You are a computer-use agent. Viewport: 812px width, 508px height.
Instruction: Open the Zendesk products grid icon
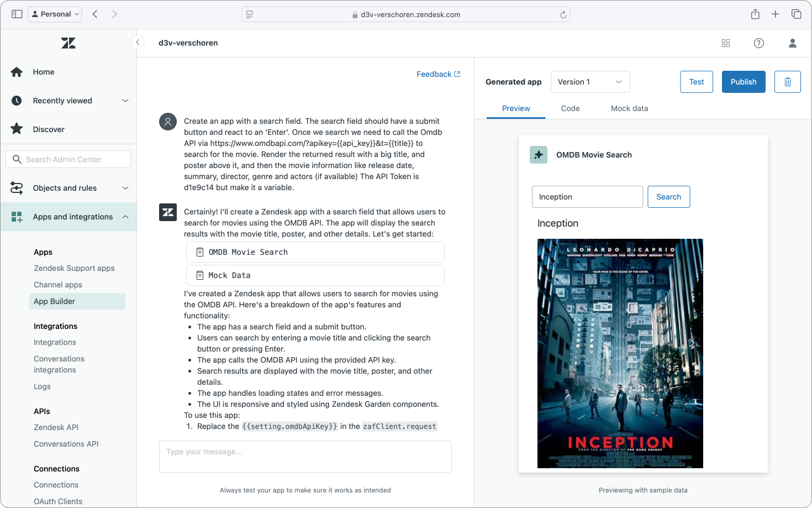[x=726, y=43]
